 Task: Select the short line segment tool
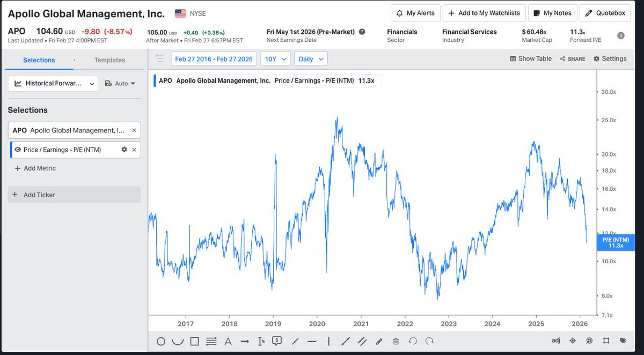click(295, 341)
